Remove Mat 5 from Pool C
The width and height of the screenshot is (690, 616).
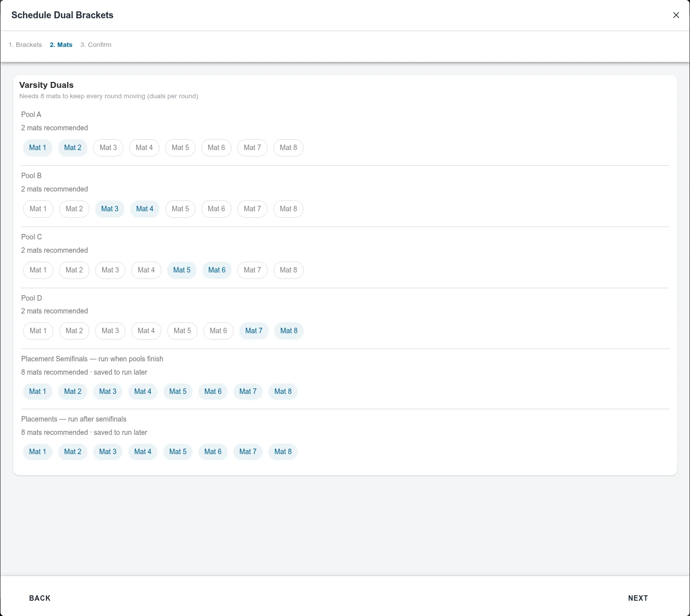182,270
